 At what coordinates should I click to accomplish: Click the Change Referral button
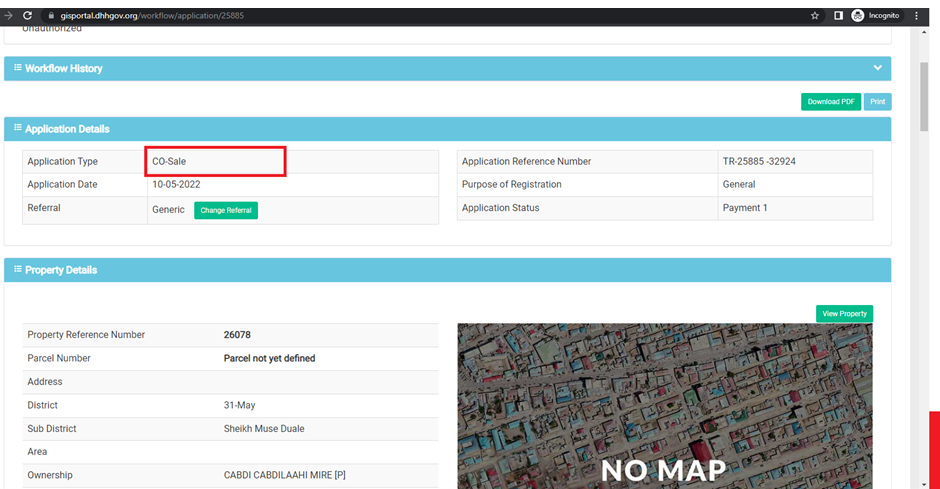tap(226, 210)
